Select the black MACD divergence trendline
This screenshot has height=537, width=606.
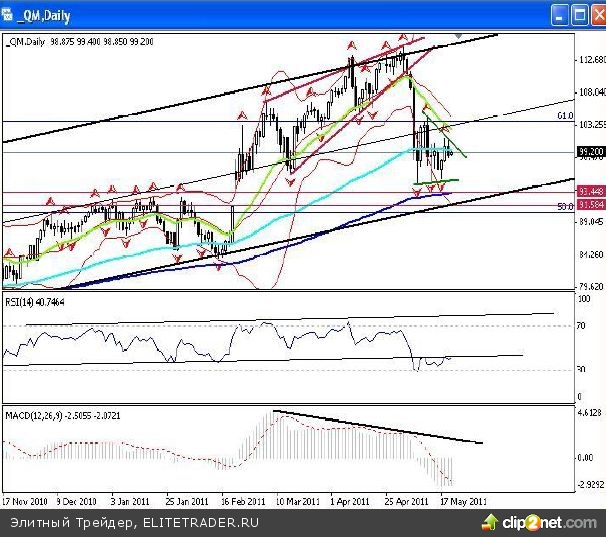(380, 428)
